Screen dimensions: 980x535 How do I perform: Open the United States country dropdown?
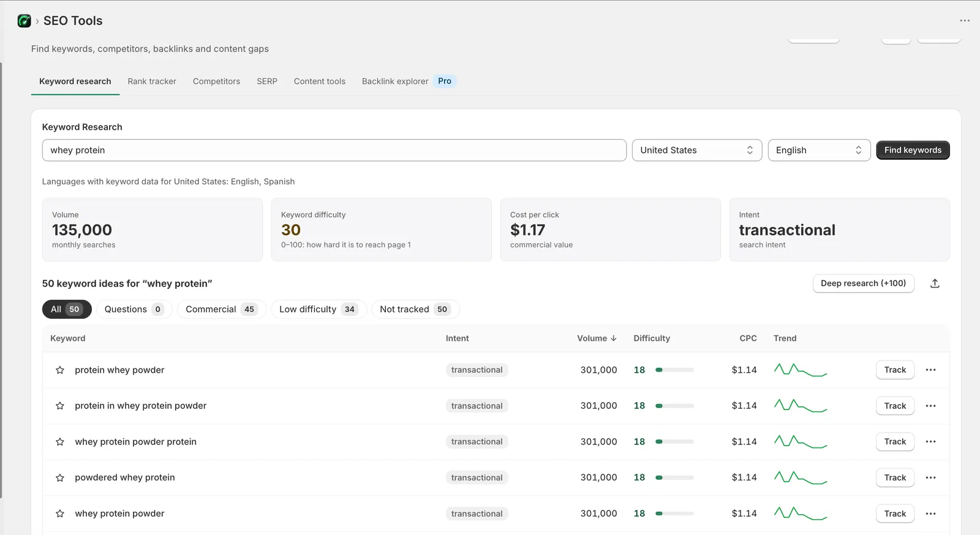click(x=697, y=150)
